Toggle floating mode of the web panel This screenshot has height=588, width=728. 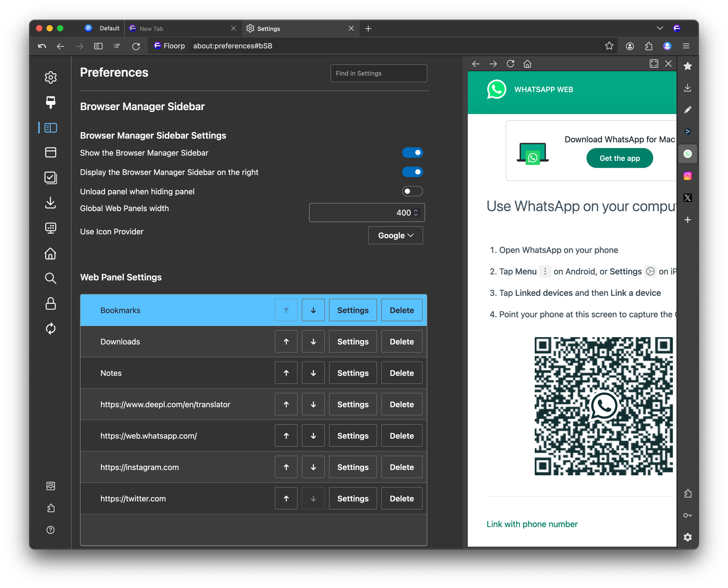[x=654, y=64]
